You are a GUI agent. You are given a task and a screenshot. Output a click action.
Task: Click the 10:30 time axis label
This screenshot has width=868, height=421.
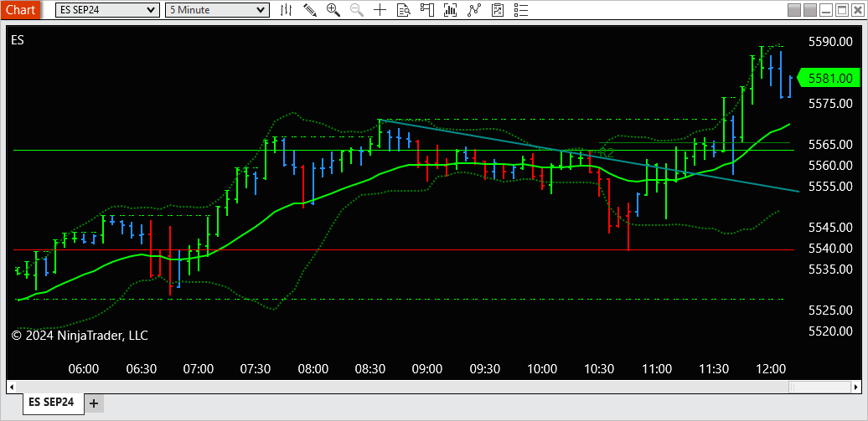coord(599,369)
